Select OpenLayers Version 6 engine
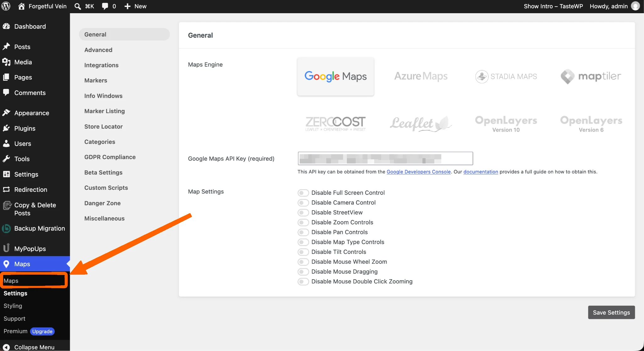Viewport: 644px width, 351px height. point(591,123)
